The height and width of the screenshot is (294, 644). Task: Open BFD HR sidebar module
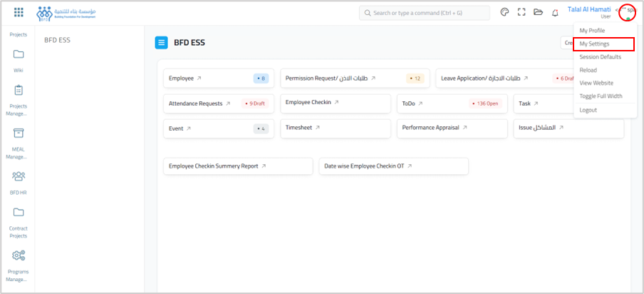[19, 181]
